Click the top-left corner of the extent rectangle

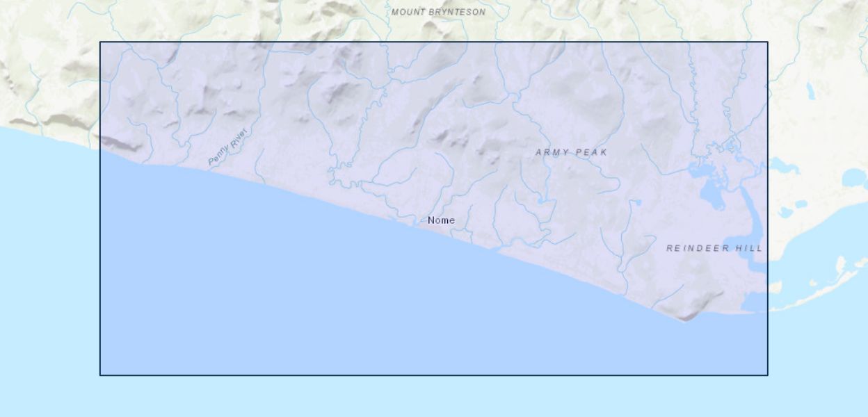[100, 42]
